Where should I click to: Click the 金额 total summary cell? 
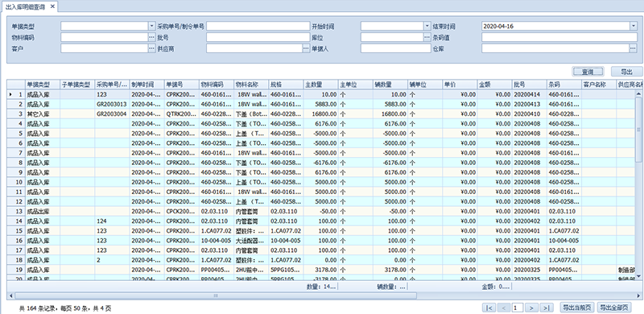tap(494, 287)
